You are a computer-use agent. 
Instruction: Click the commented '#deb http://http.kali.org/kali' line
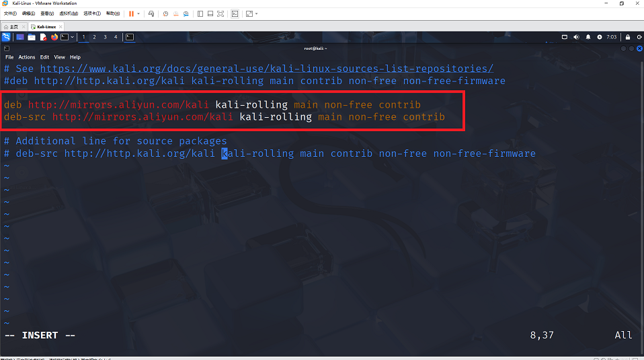[255, 81]
